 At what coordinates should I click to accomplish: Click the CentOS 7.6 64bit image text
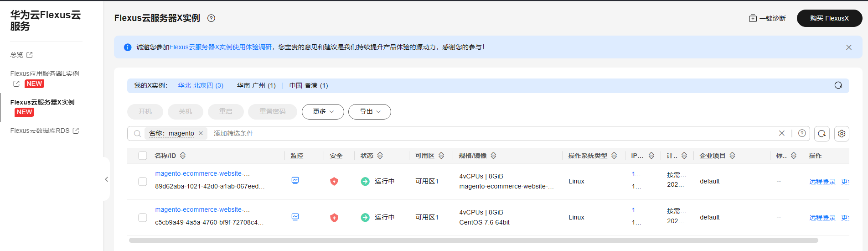[x=484, y=222]
